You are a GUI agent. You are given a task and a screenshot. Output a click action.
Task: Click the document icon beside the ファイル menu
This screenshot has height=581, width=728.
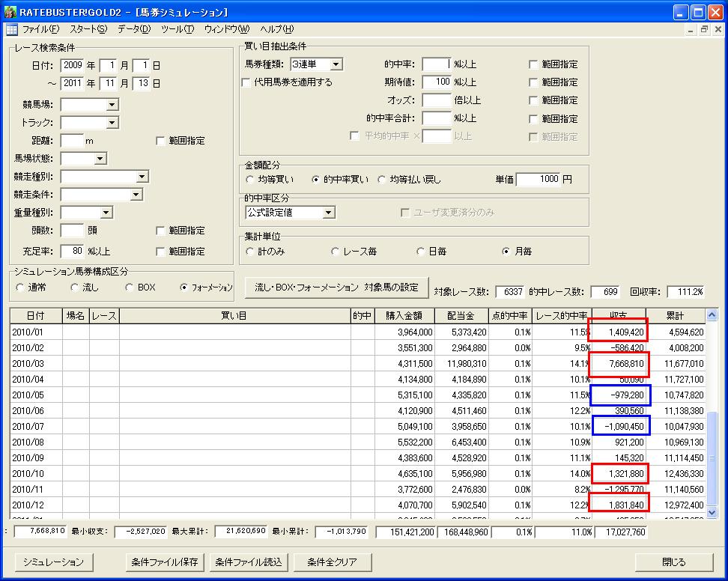[x=11, y=29]
